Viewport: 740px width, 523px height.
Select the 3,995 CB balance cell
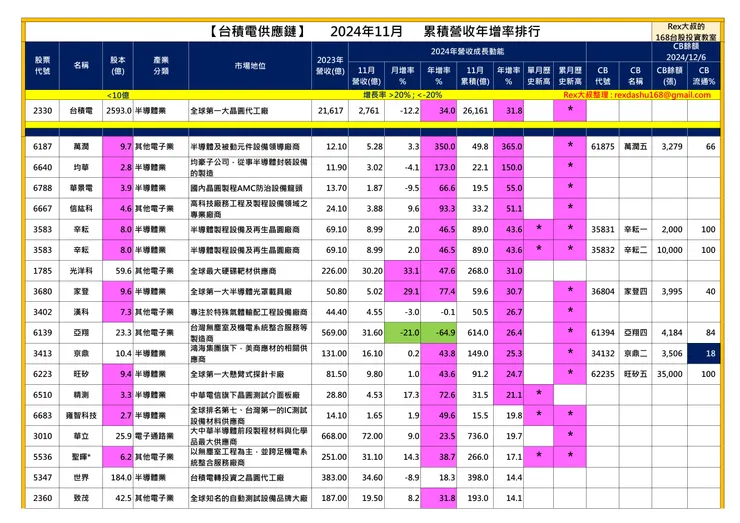670,292
